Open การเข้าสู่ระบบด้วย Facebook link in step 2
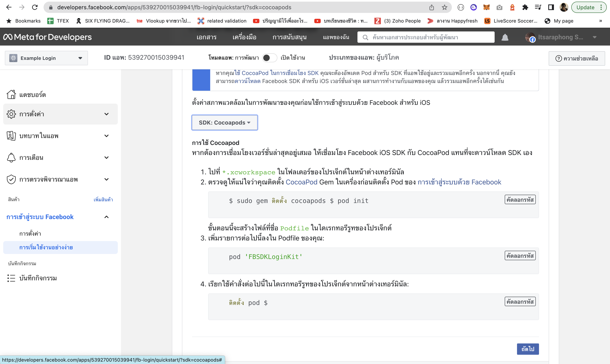The width and height of the screenshot is (610, 364). pos(459,182)
